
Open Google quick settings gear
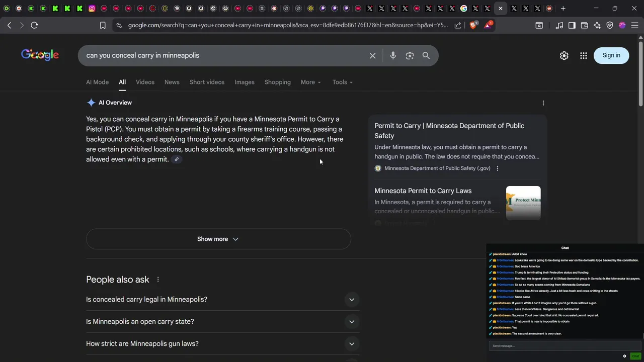564,56
